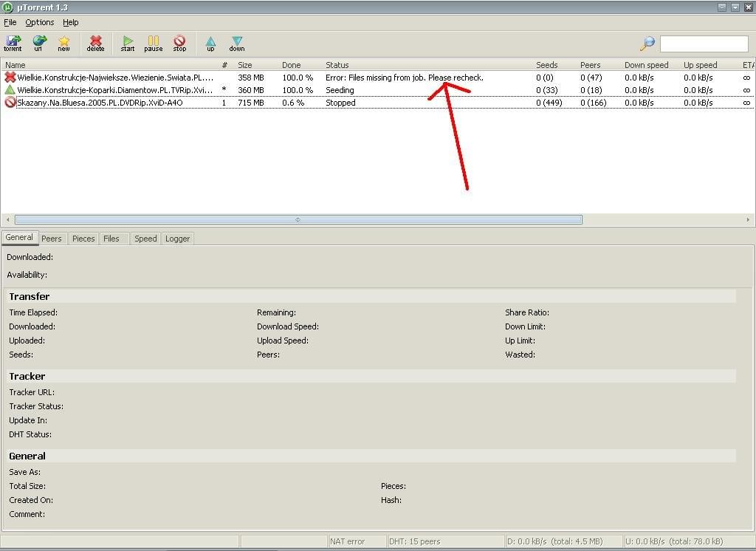Screen dimensions: 756x551
Task: Switch to the Speed tab
Action: tap(145, 239)
